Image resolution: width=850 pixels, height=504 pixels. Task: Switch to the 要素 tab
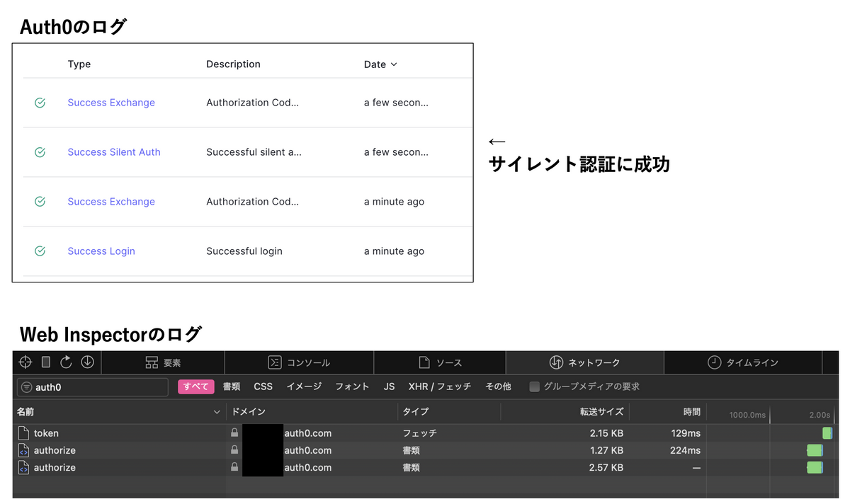[x=163, y=362]
